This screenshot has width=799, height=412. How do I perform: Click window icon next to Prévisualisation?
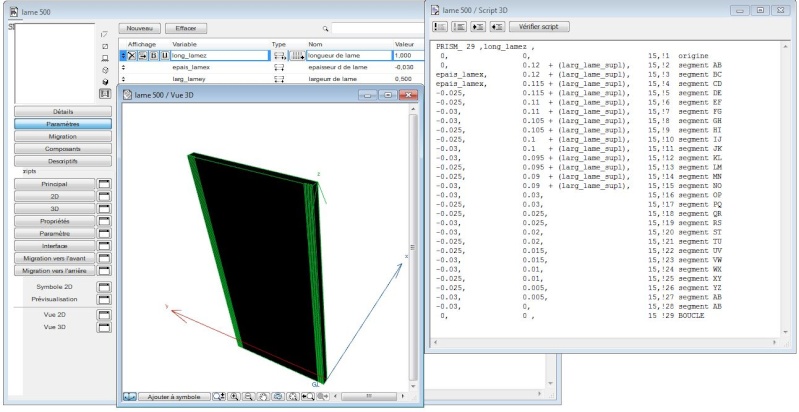(x=104, y=299)
